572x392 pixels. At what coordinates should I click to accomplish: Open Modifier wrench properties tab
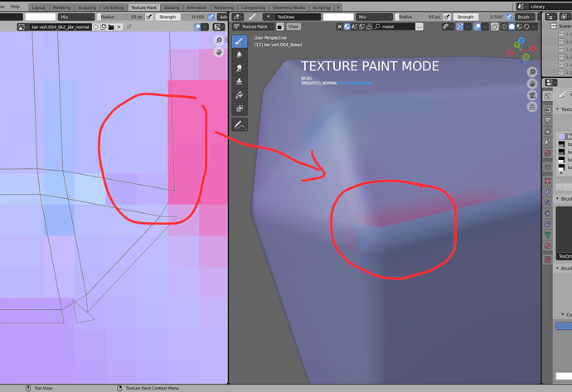548,191
